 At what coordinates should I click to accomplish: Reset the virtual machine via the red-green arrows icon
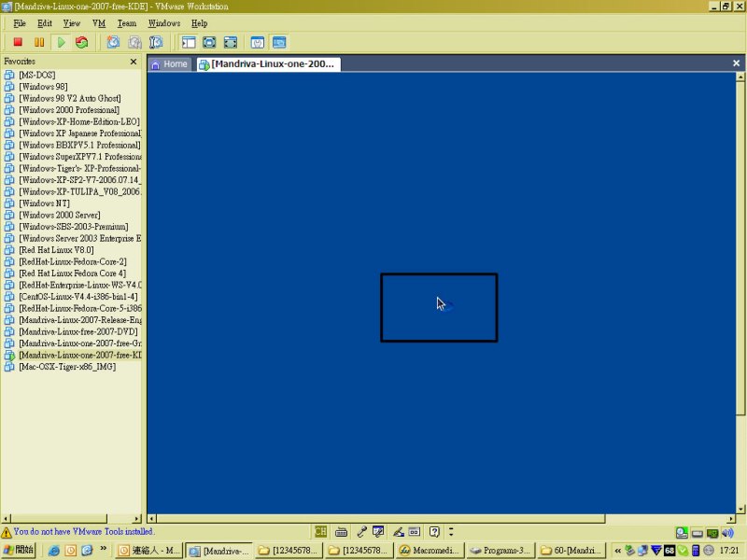point(82,42)
